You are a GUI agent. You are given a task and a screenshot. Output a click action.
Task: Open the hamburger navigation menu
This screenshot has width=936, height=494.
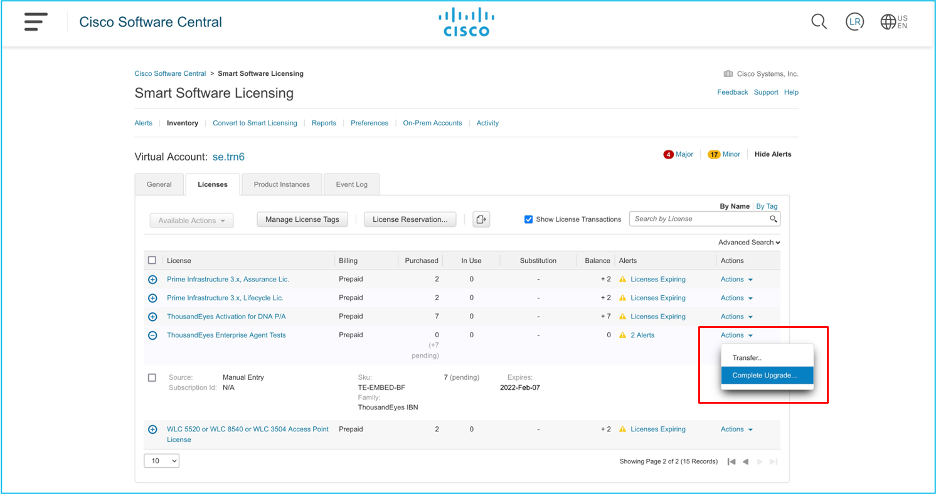[35, 22]
